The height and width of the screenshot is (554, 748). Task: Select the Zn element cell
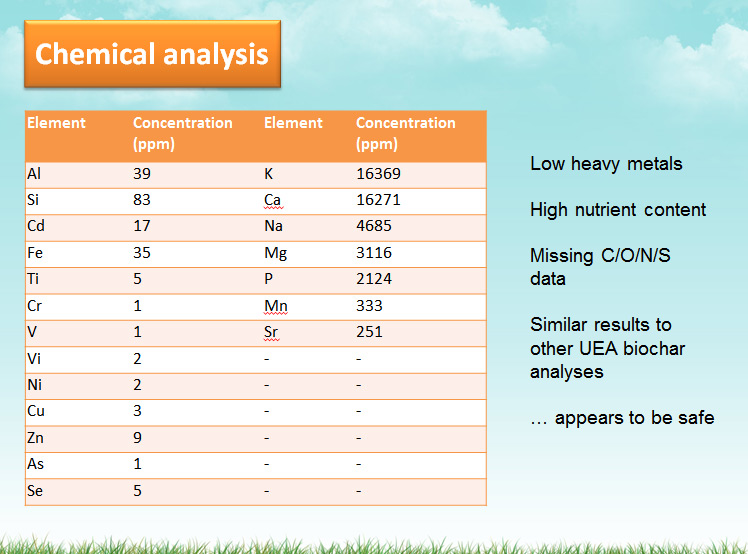coord(35,438)
